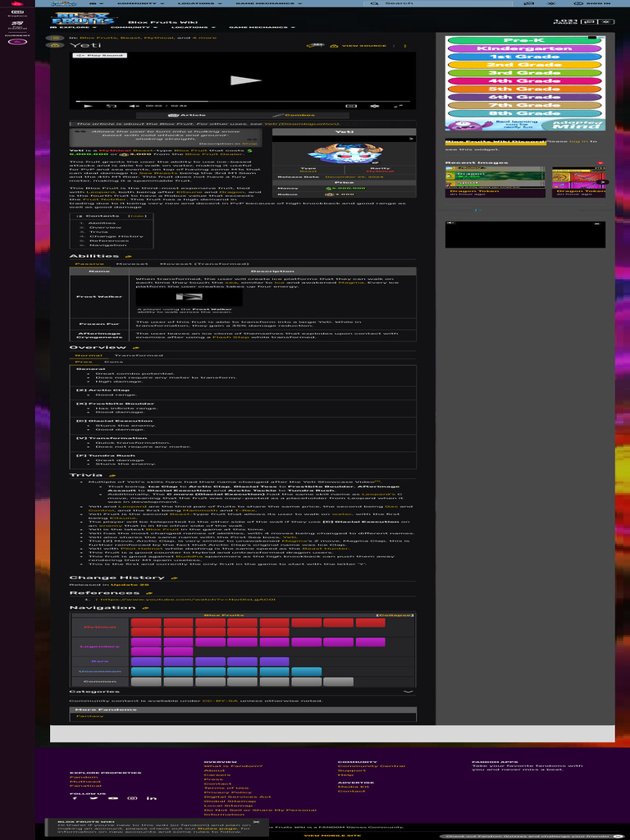Image resolution: width=630 pixels, height=840 pixels.
Task: Open Fandom's Twitter icon in footer
Action: click(94, 799)
